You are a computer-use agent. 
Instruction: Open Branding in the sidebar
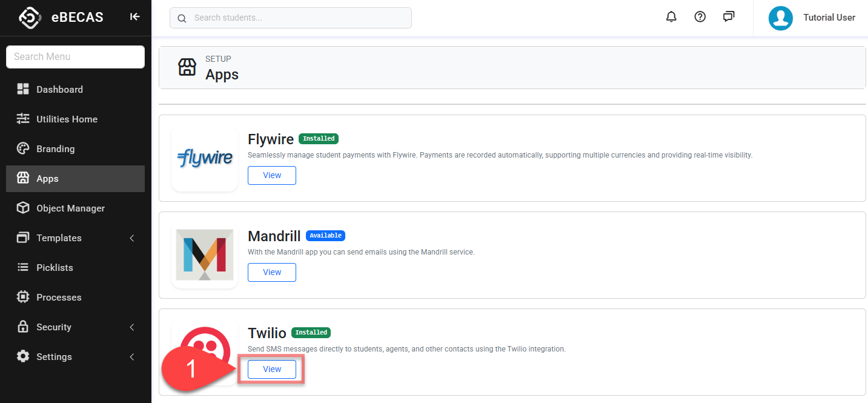coord(55,149)
